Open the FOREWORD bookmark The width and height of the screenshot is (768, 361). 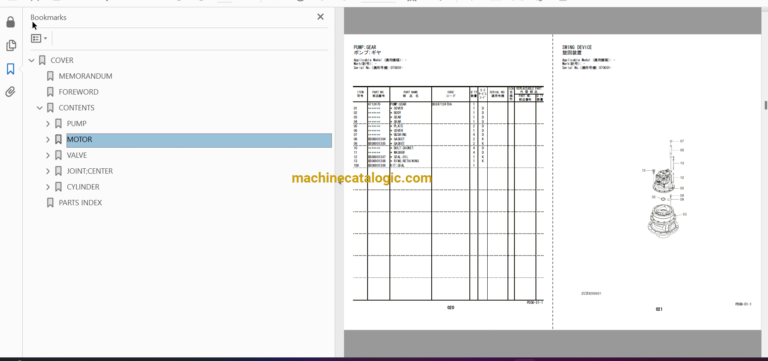tap(78, 92)
